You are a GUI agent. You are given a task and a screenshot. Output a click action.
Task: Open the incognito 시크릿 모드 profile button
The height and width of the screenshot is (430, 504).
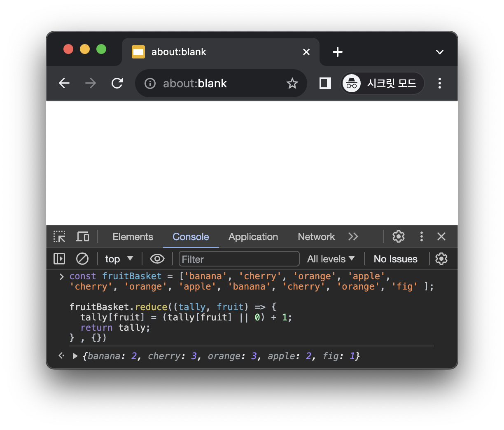click(383, 83)
